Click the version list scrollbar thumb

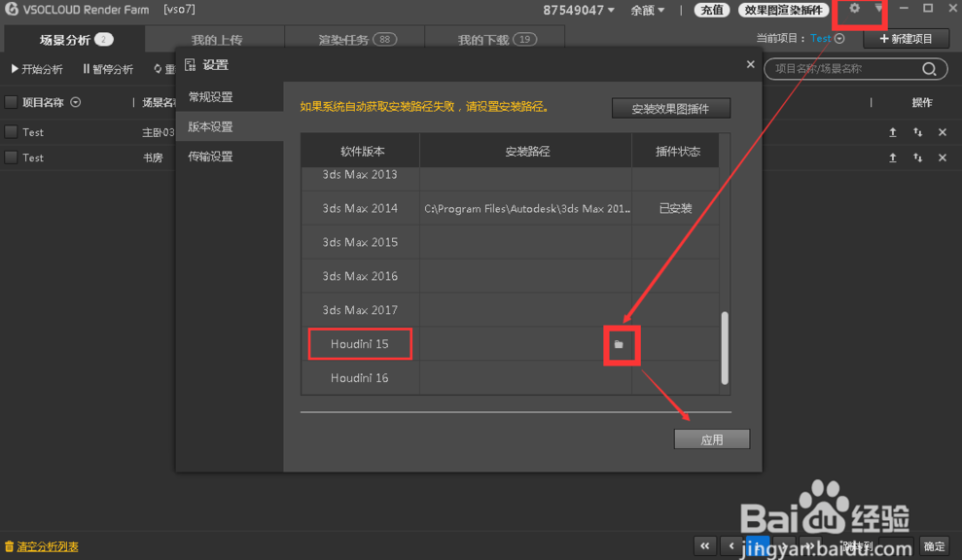(x=725, y=348)
